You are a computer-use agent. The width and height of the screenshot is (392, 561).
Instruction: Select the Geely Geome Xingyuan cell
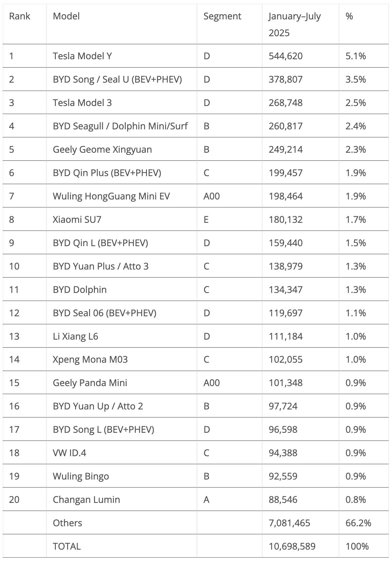click(x=102, y=150)
